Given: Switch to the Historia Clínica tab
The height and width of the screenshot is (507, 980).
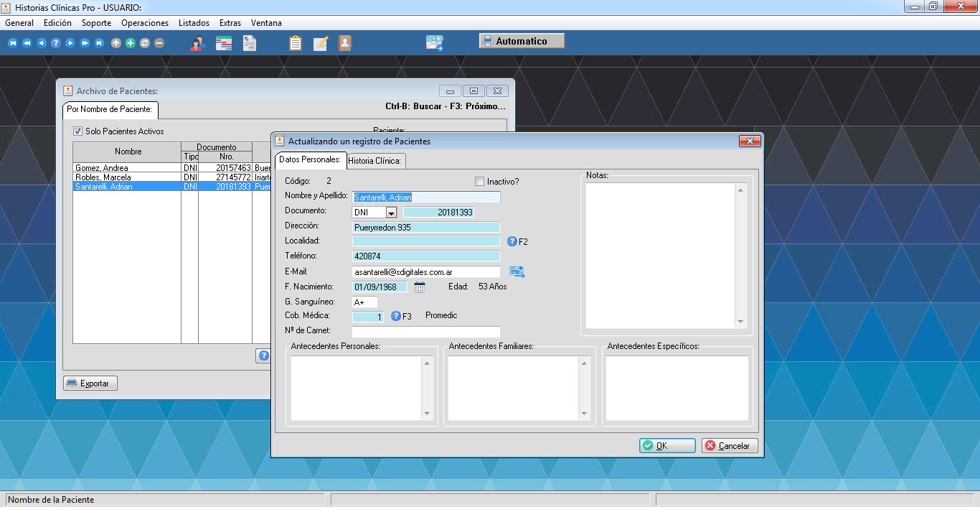Looking at the screenshot, I should (376, 161).
